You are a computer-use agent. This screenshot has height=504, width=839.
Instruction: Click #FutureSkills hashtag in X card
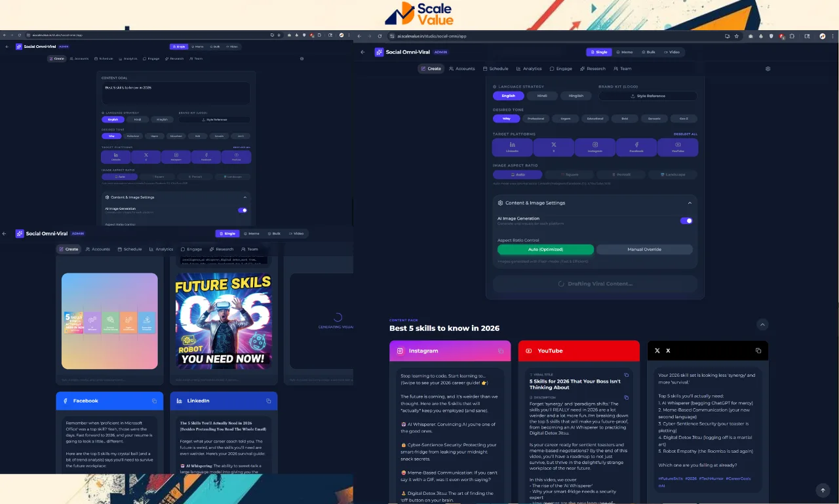(x=670, y=478)
